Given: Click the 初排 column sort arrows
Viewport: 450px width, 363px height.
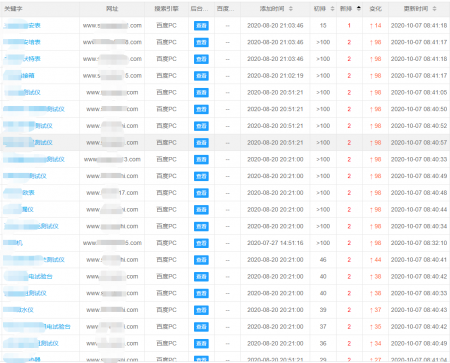Looking at the screenshot, I should 332,9.
